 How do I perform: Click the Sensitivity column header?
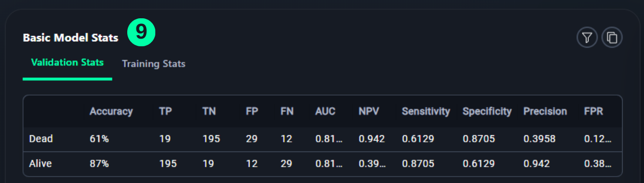pyautogui.click(x=426, y=111)
